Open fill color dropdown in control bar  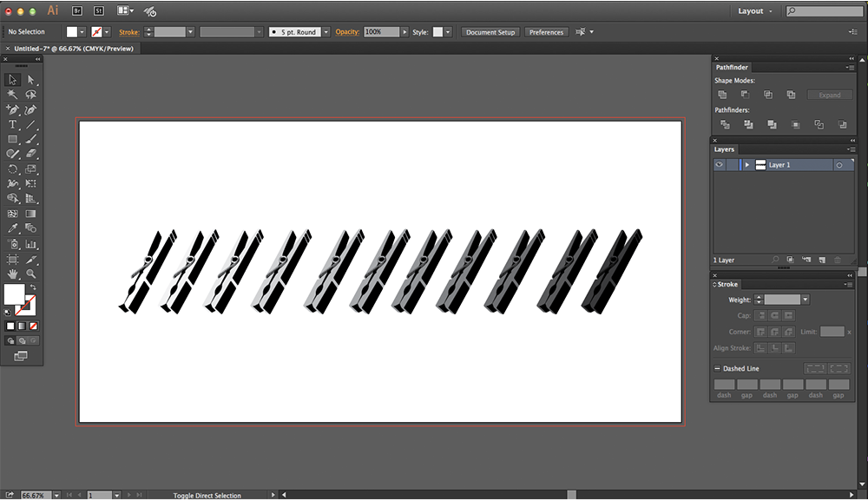tap(82, 32)
